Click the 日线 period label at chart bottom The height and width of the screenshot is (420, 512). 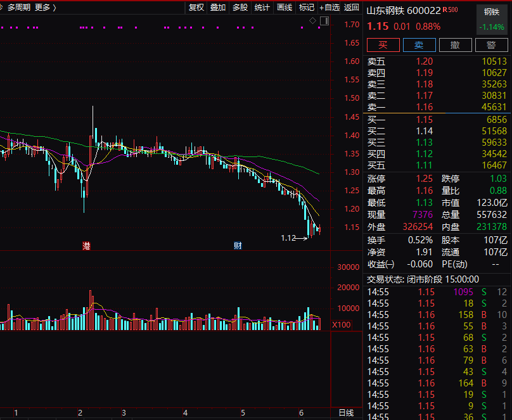(x=345, y=413)
